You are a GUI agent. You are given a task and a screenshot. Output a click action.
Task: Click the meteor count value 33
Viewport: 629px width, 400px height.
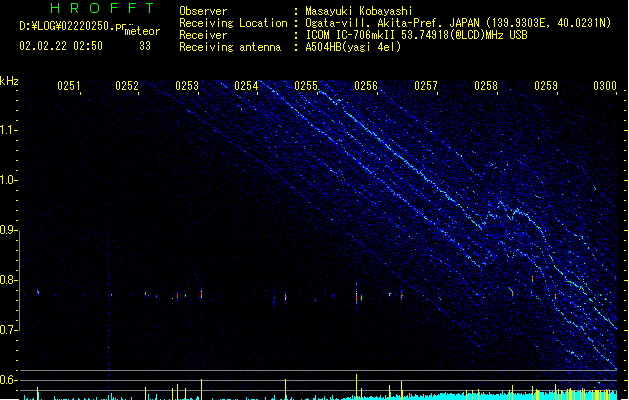(145, 46)
